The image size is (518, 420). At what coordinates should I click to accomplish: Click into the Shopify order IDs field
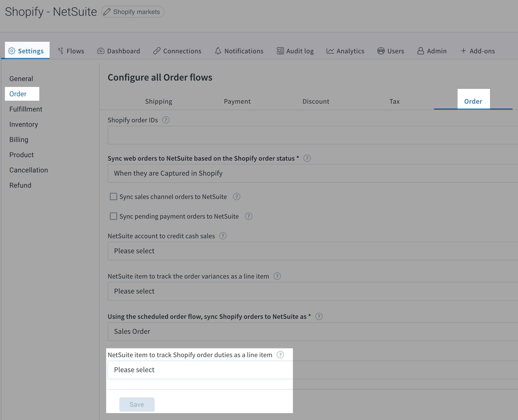point(313,135)
